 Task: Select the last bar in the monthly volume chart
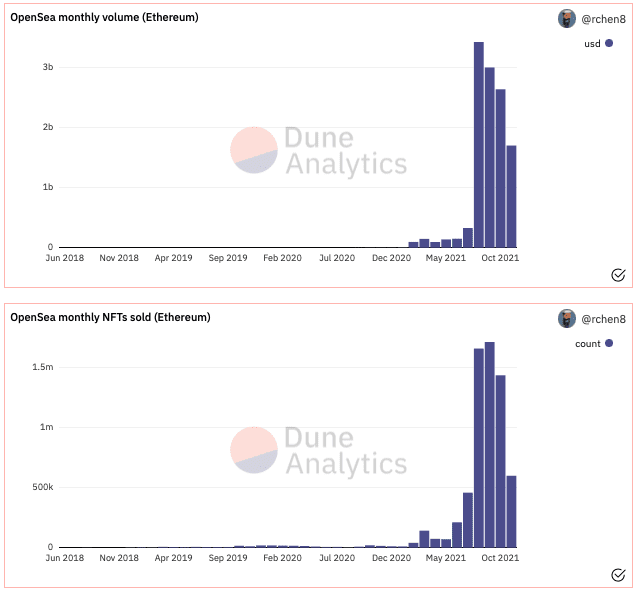[512, 196]
